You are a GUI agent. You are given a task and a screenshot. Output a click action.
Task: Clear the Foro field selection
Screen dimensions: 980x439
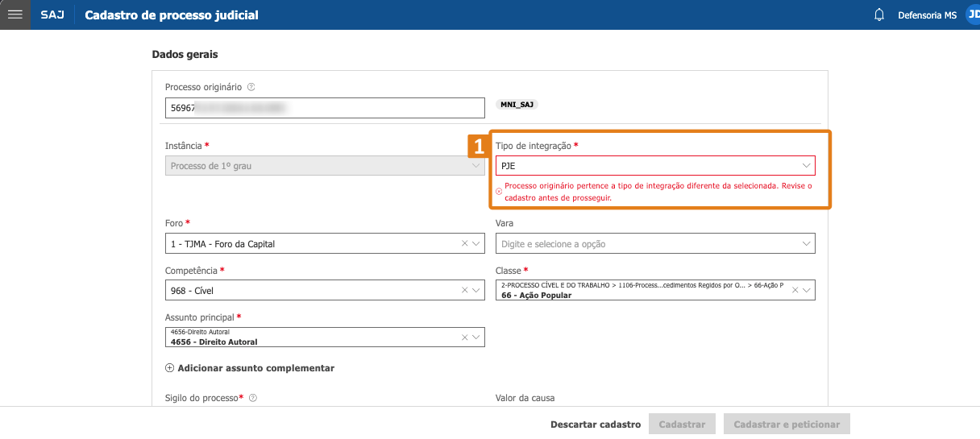(x=464, y=243)
